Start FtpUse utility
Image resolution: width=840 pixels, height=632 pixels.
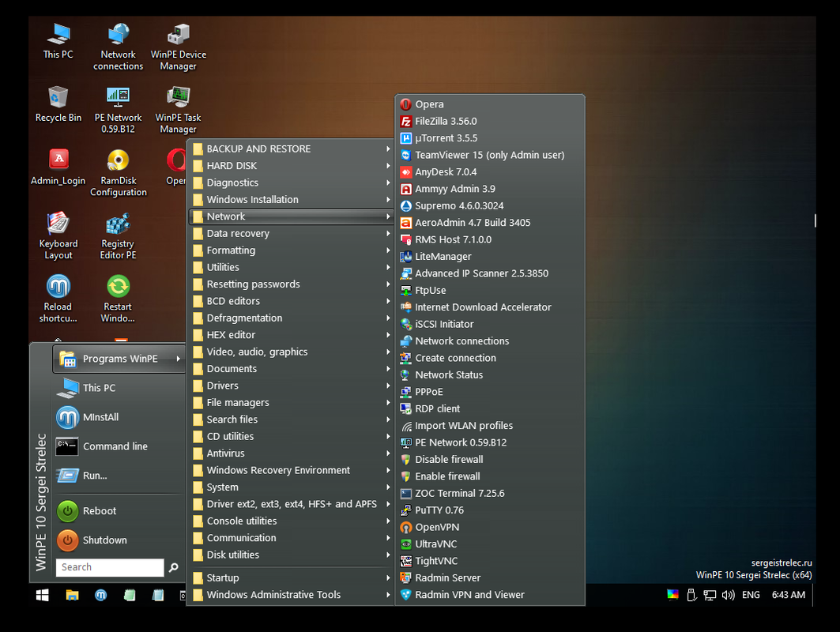pos(490,290)
